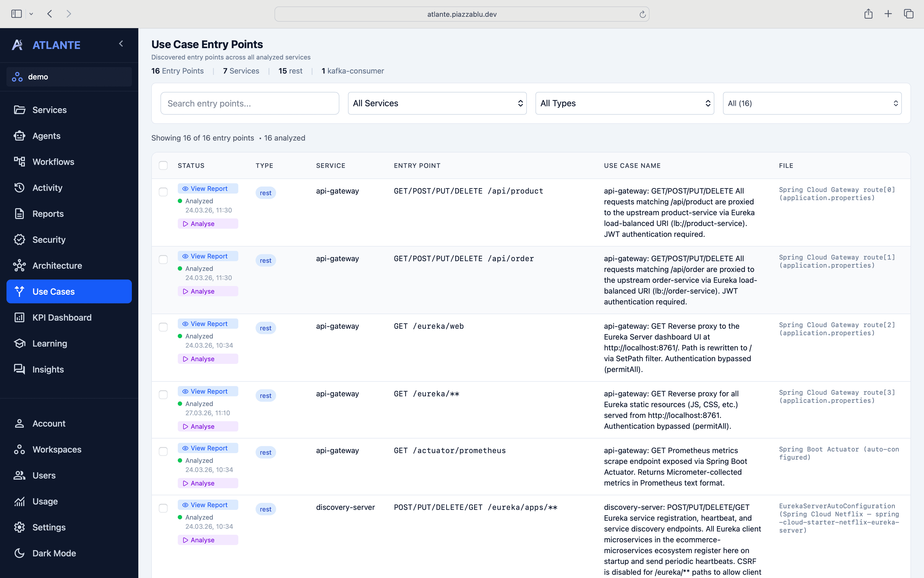Screen dimensions: 924x578
Task: Open the All Services dropdown
Action: pyautogui.click(x=437, y=103)
